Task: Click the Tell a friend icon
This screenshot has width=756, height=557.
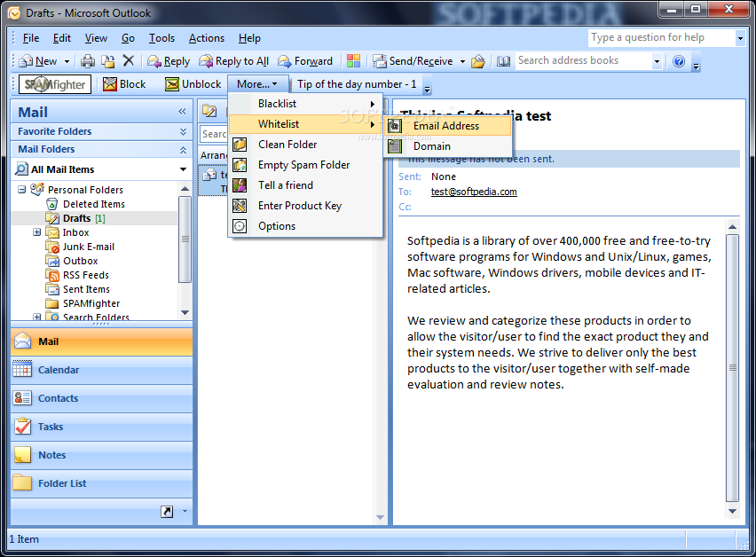Action: [x=240, y=185]
